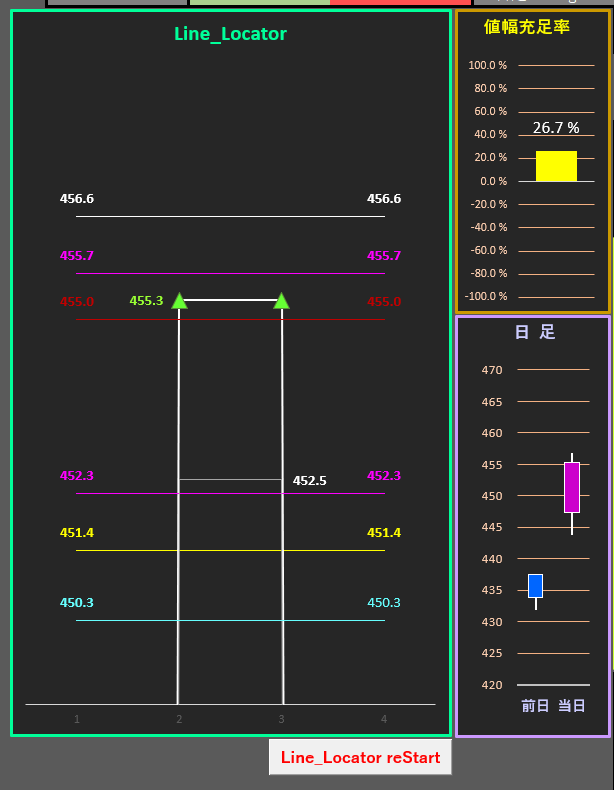Click the left magenta 455.7 label
The width and height of the screenshot is (614, 790).
[77, 255]
